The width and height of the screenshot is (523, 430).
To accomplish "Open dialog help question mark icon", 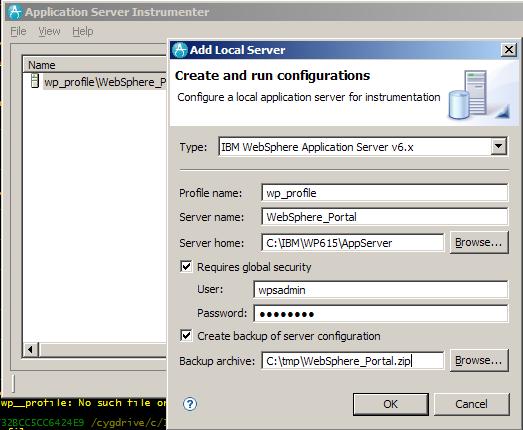I will [x=190, y=404].
